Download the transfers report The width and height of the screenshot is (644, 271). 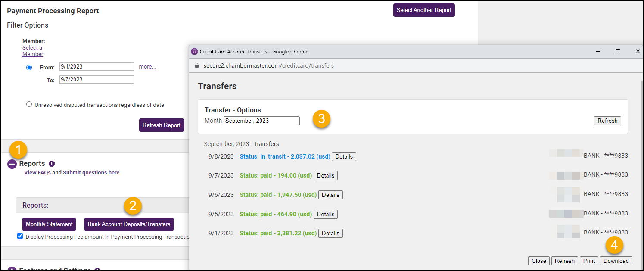(616, 261)
